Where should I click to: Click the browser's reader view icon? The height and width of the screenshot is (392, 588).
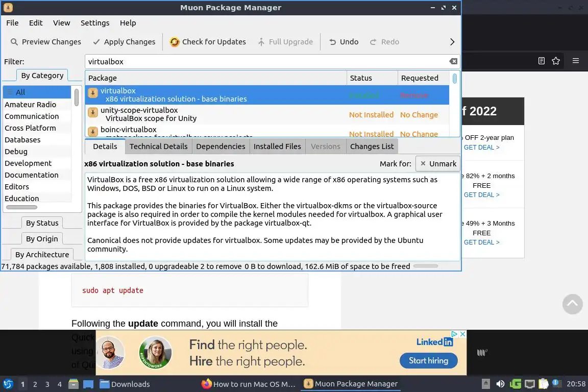[x=541, y=61]
